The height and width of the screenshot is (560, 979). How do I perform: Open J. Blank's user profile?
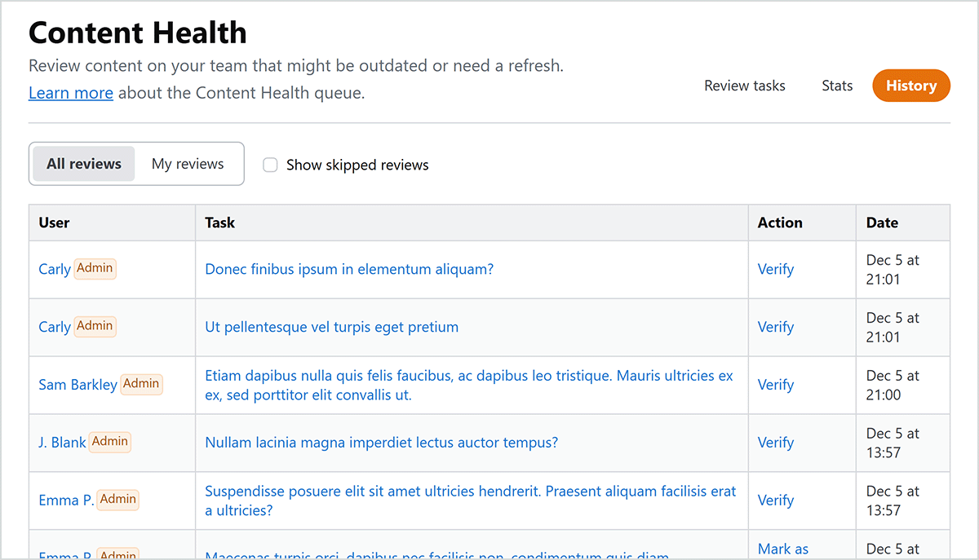(x=62, y=443)
